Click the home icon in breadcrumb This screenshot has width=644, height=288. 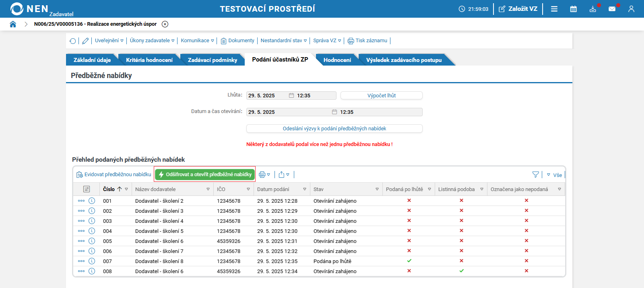click(13, 24)
